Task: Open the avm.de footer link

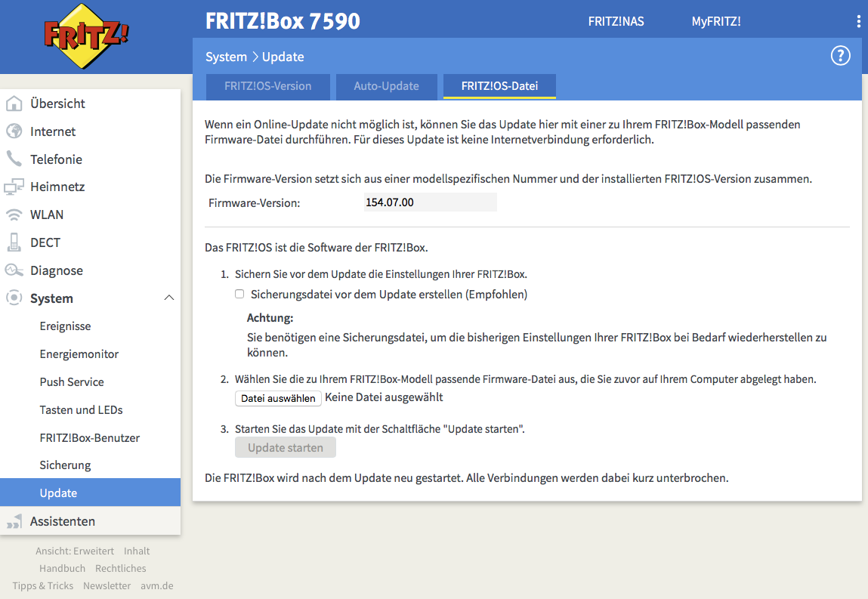Action: [x=156, y=585]
